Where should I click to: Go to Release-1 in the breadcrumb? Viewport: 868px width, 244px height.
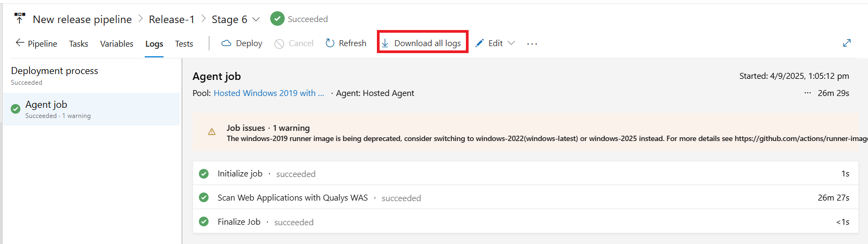[x=172, y=19]
